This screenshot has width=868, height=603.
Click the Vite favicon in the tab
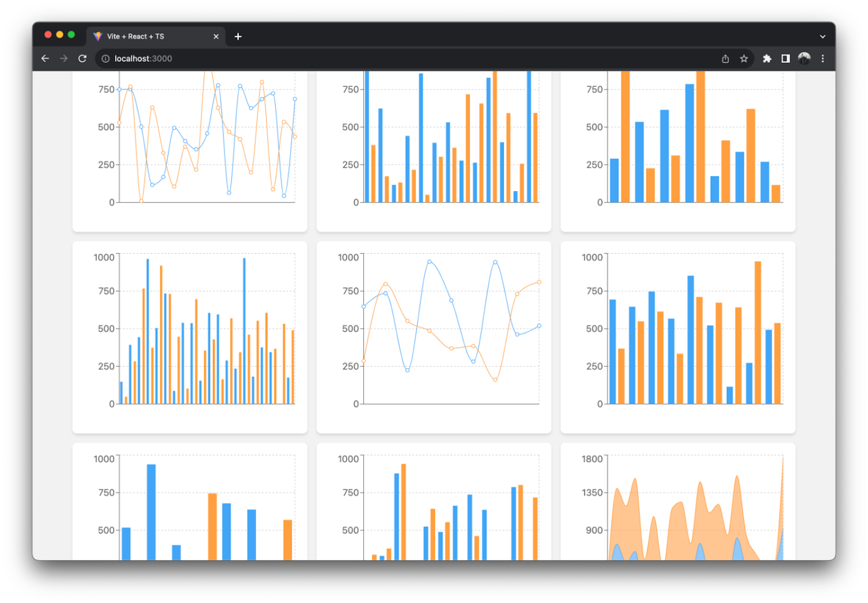(x=98, y=36)
